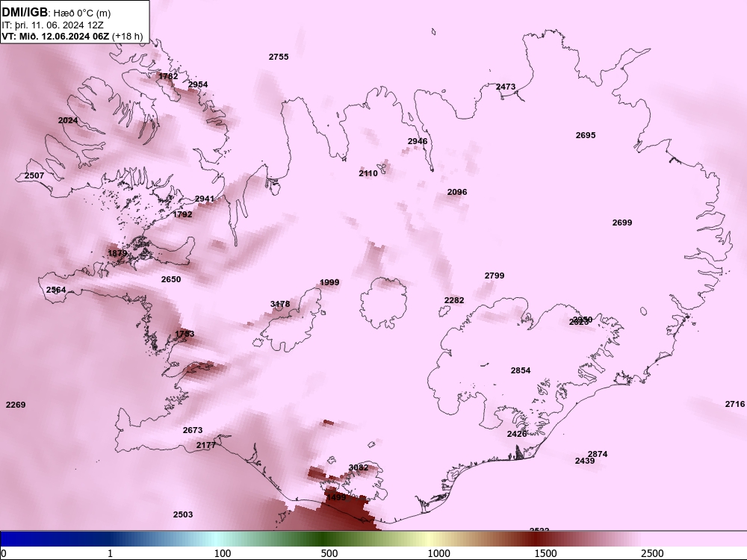Click the map value 2110

pos(368,173)
